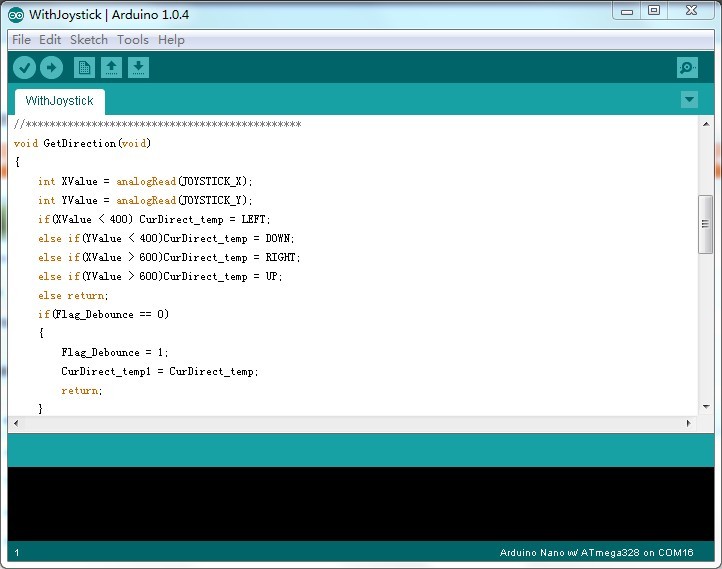The height and width of the screenshot is (569, 722).
Task: Close the Arduino window
Action: (692, 11)
